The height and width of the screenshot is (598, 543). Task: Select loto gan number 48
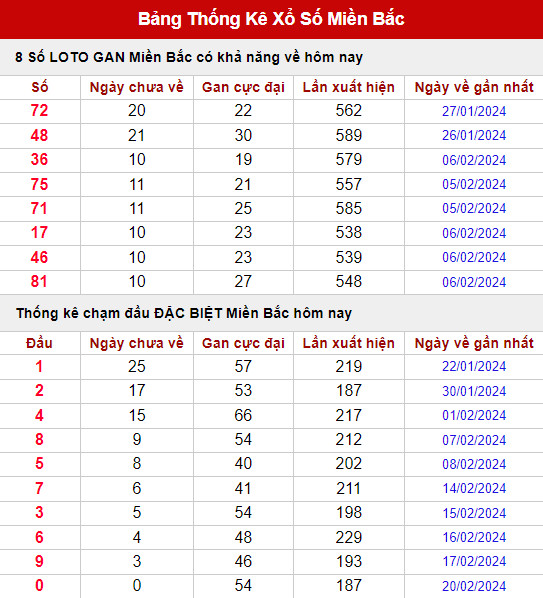(39, 135)
